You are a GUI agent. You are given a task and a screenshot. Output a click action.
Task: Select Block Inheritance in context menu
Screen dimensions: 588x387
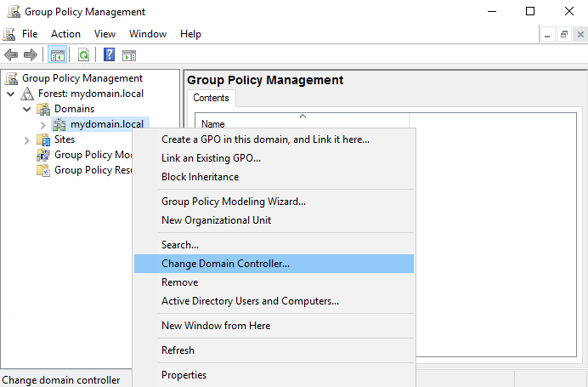point(200,177)
